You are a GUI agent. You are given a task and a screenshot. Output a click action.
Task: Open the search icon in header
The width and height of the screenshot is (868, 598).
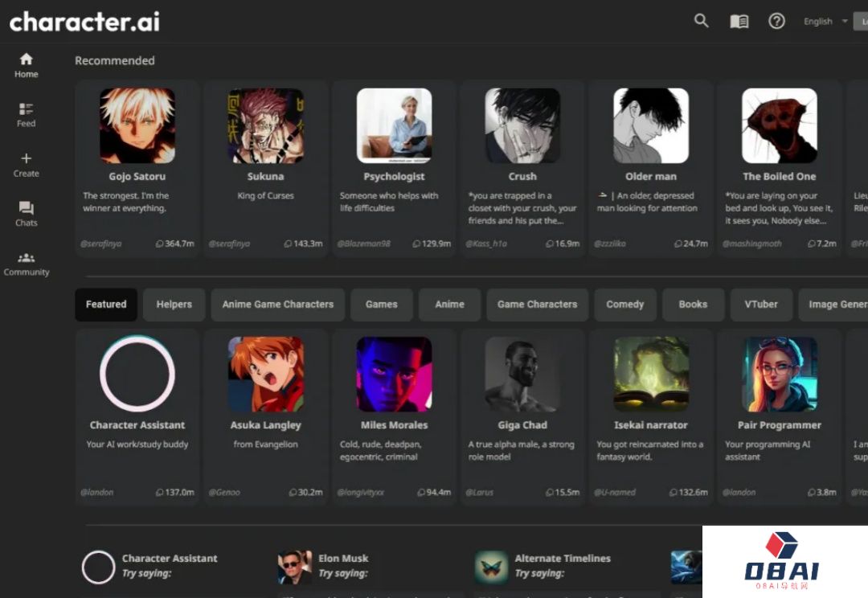[x=702, y=21]
